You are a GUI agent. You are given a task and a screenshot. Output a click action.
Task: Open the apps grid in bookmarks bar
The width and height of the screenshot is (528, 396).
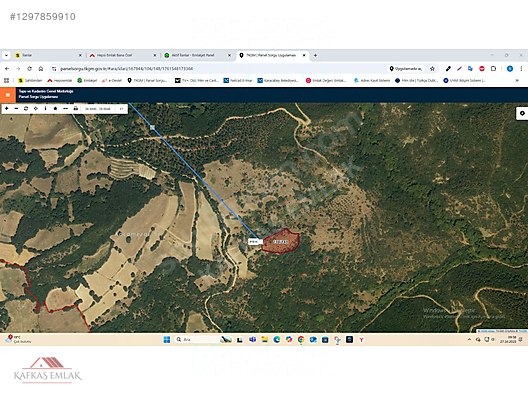click(x=6, y=80)
